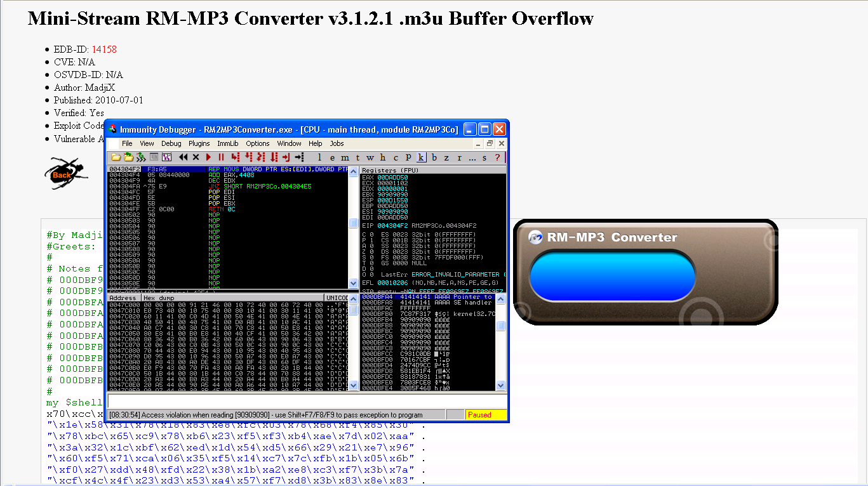
Task: Click the LastErr ERROR_INVALID_PARAMETER line
Action: tap(443, 274)
